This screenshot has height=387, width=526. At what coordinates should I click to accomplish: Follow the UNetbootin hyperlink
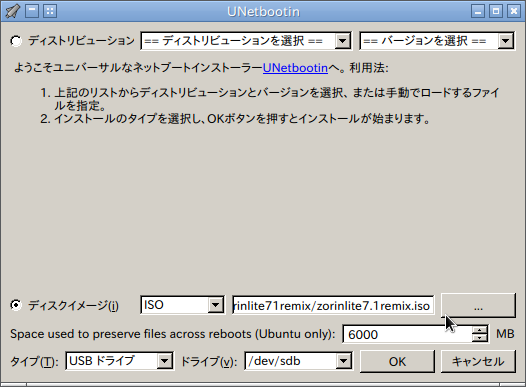pos(295,68)
